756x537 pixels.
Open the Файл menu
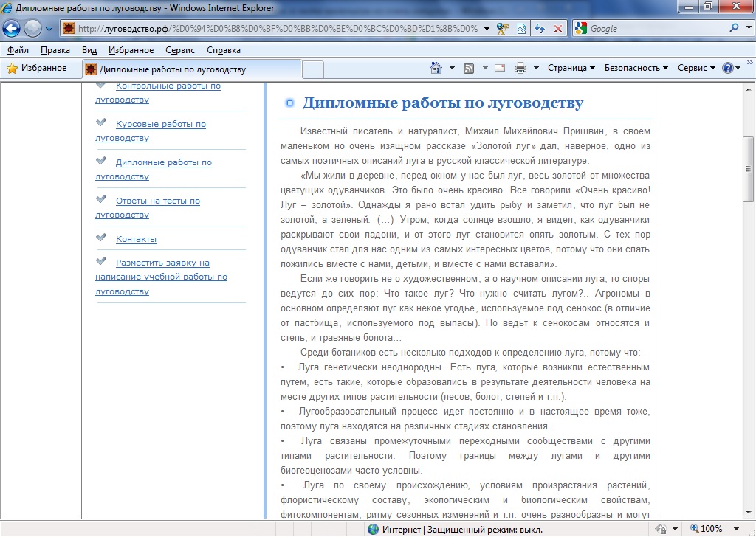click(18, 50)
